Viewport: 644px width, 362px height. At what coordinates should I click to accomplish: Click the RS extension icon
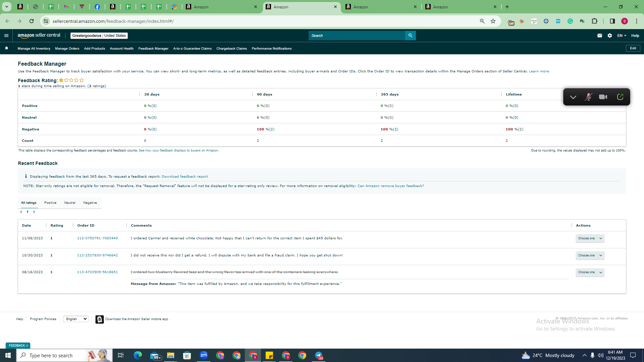pos(582,21)
